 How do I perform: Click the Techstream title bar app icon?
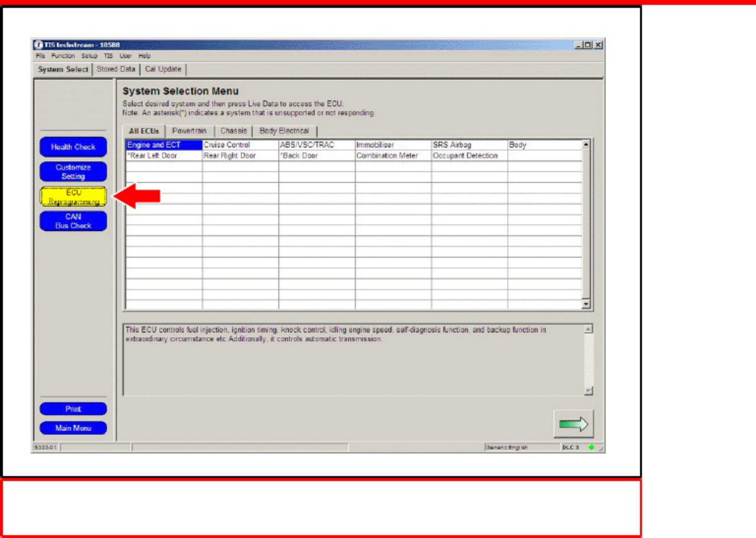(38, 45)
